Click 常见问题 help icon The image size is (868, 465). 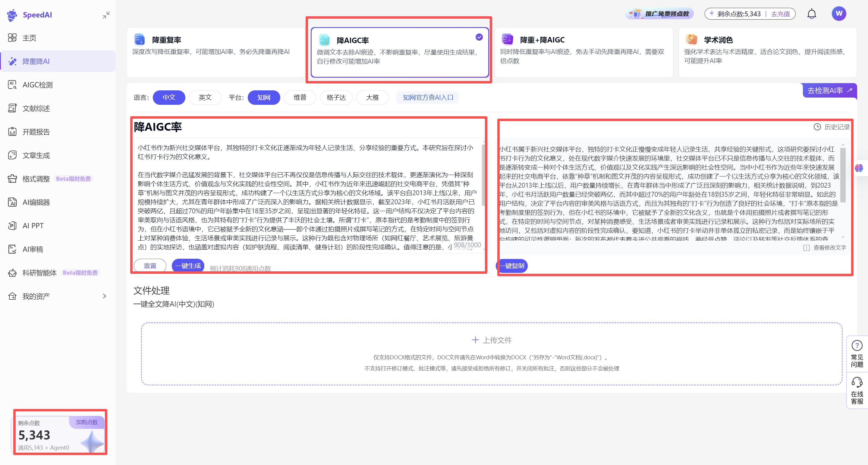(857, 346)
